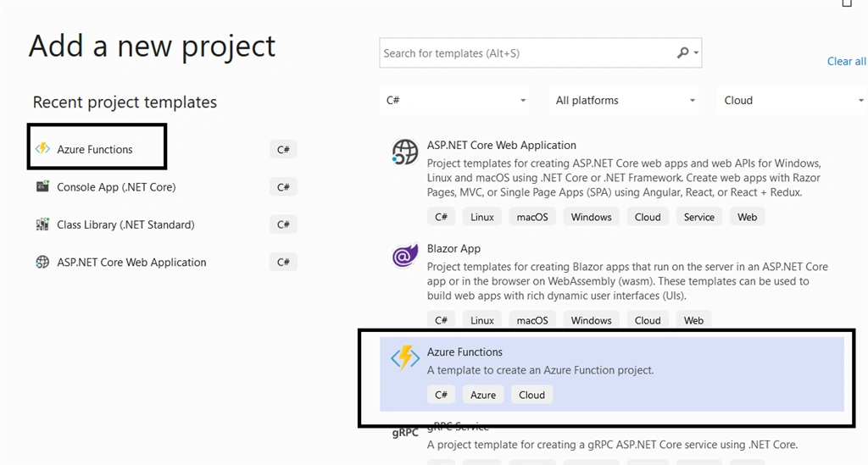Click C# tag under Blazor App
The height and width of the screenshot is (465, 868).
coord(441,320)
